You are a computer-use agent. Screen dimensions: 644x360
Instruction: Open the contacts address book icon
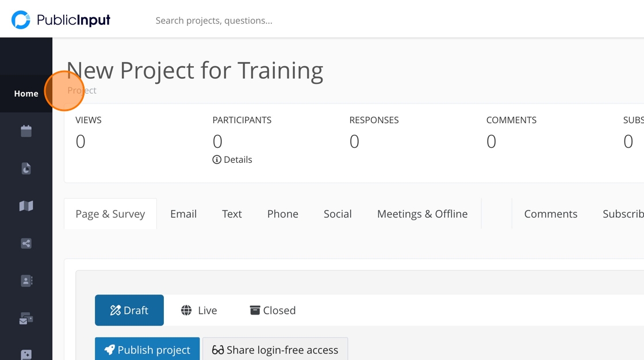tap(26, 281)
